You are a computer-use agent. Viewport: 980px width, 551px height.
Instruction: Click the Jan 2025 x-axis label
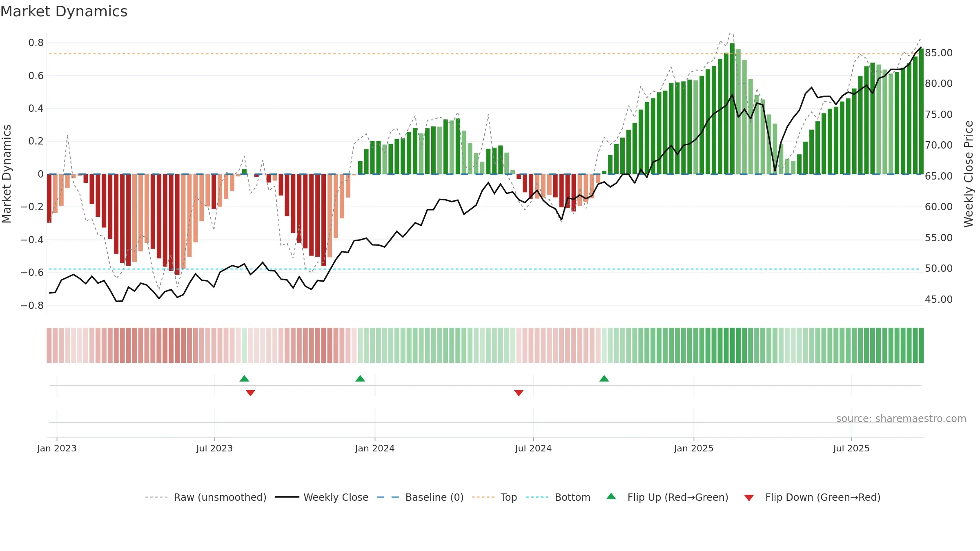click(x=694, y=448)
